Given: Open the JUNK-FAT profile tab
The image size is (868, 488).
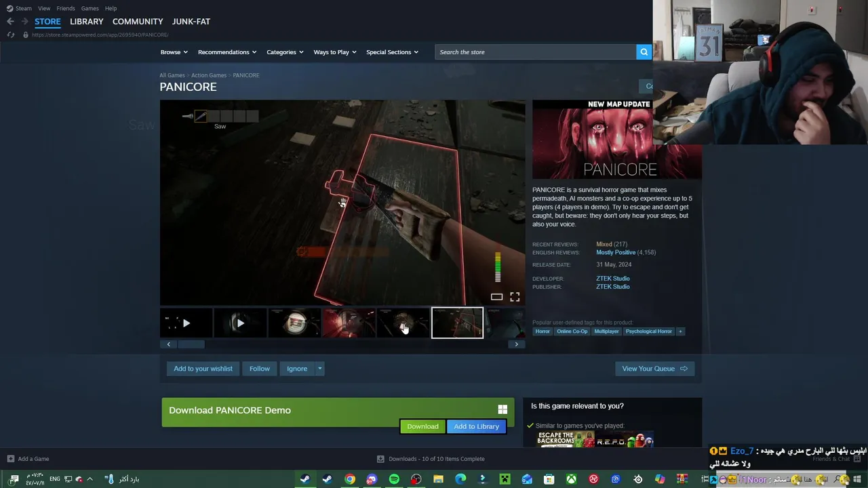Looking at the screenshot, I should coord(191,22).
